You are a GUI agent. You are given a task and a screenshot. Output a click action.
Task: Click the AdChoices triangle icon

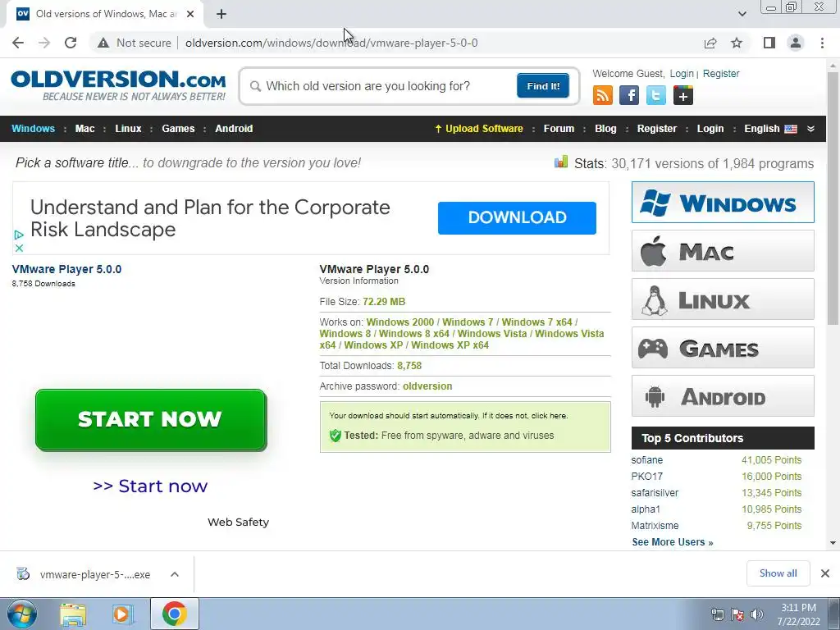coord(19,235)
